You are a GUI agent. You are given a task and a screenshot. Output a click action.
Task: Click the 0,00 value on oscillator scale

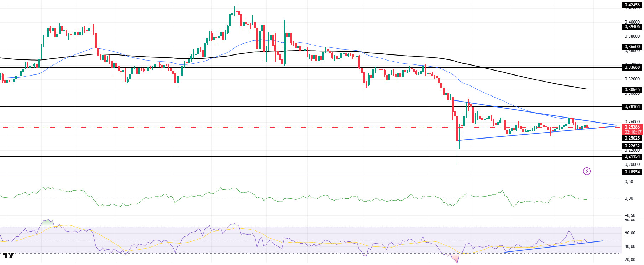pos(629,198)
